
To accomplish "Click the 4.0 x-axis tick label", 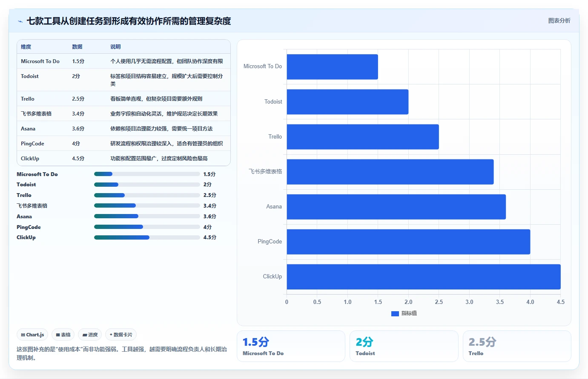I will 530,302.
